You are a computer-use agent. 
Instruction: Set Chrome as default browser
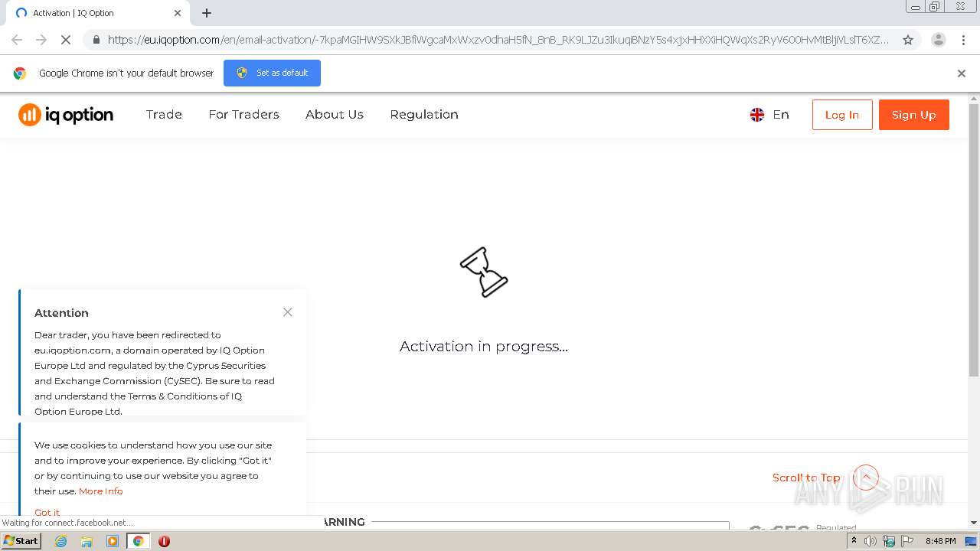coord(272,73)
